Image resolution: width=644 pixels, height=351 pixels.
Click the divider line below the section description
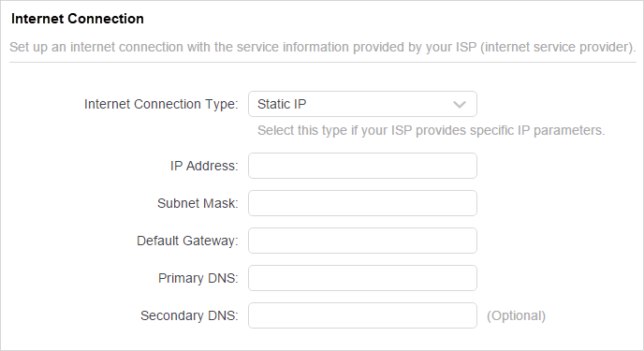coord(323,63)
